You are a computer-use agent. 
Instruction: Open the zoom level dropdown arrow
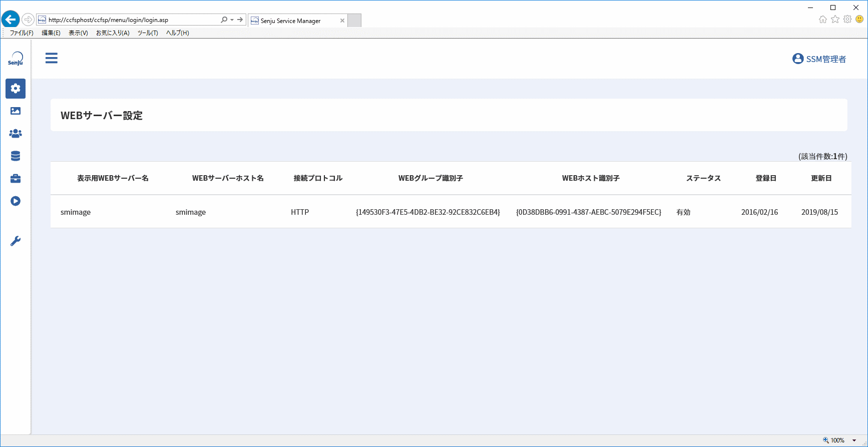[854, 440]
